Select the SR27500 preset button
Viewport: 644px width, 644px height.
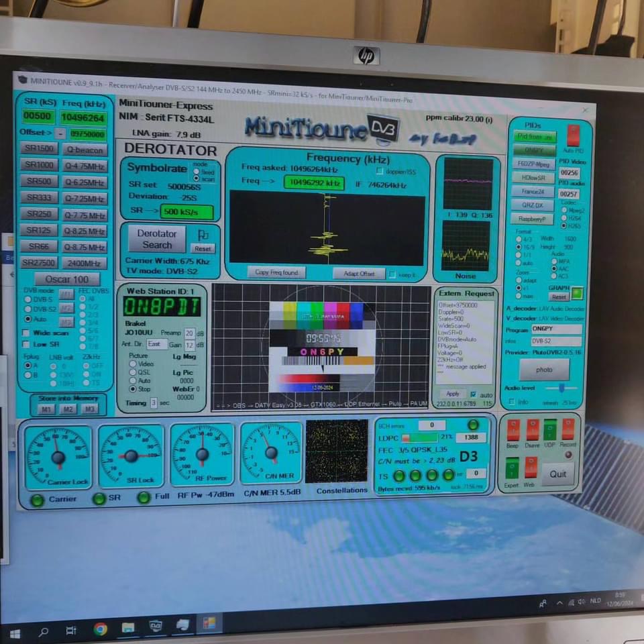(x=39, y=262)
